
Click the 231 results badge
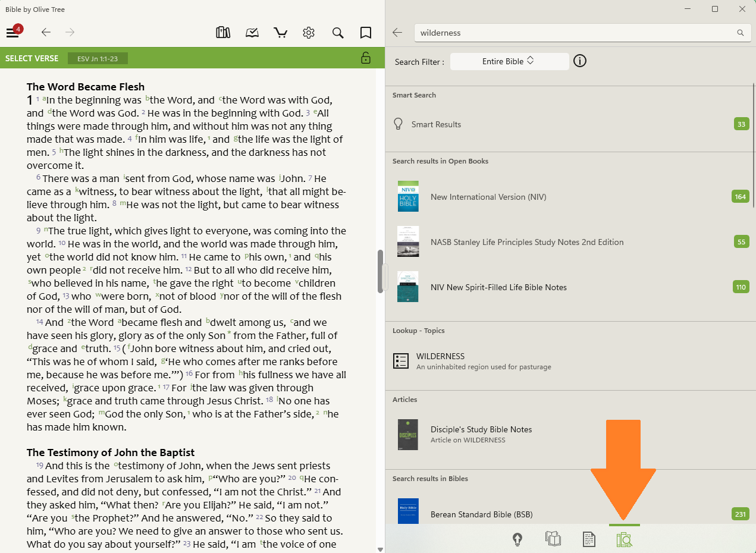(x=741, y=514)
